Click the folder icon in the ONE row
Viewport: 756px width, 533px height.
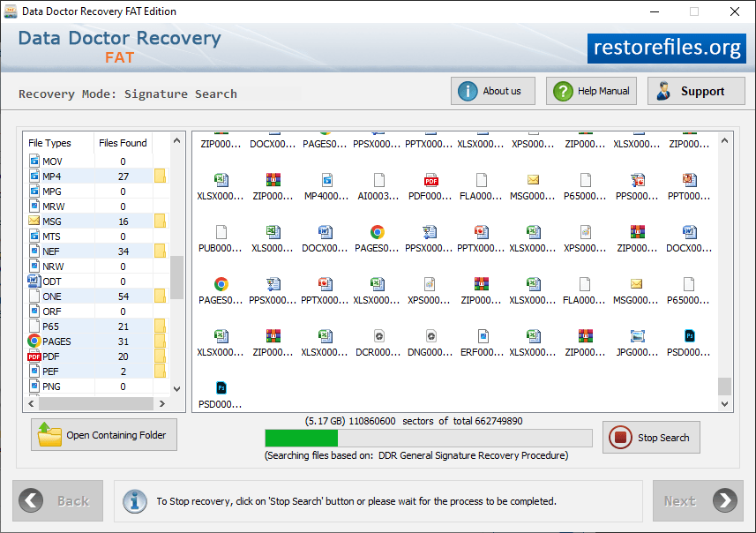click(160, 296)
